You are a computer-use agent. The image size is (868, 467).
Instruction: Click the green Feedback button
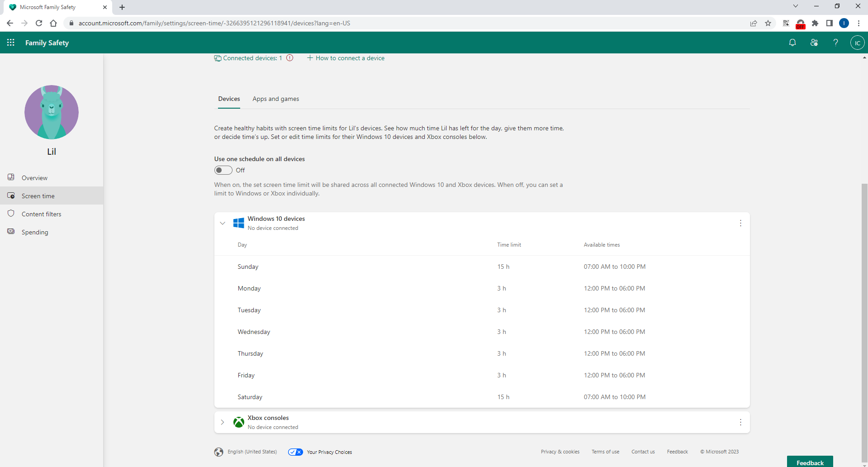coord(810,462)
